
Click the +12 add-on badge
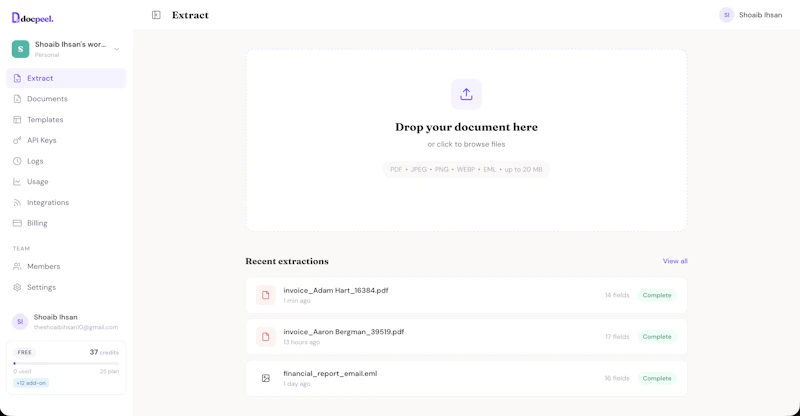click(x=31, y=383)
